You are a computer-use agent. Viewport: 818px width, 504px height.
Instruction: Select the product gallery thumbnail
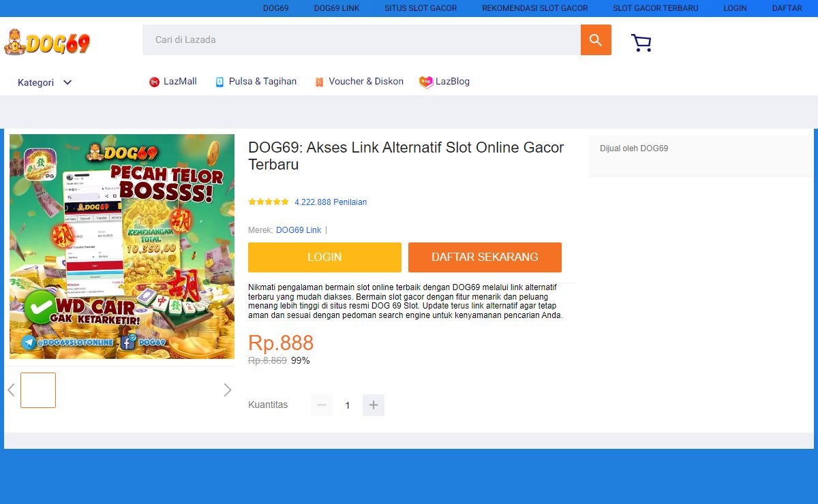tap(38, 390)
